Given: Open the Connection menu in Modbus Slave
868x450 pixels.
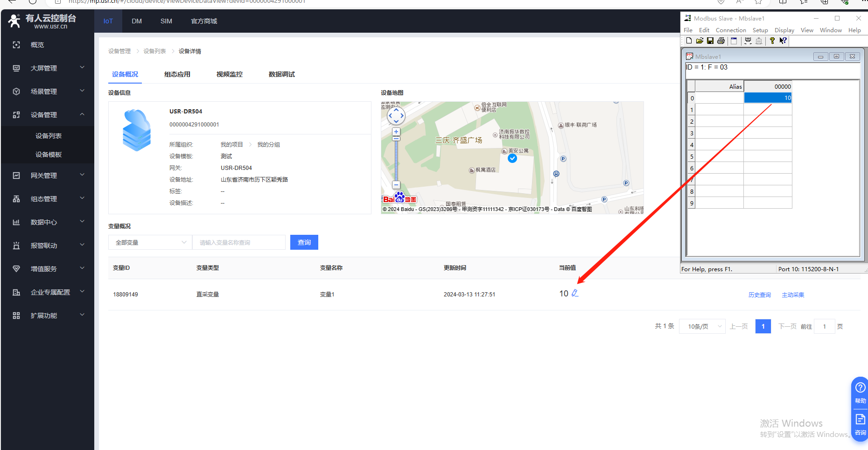Looking at the screenshot, I should 731,30.
